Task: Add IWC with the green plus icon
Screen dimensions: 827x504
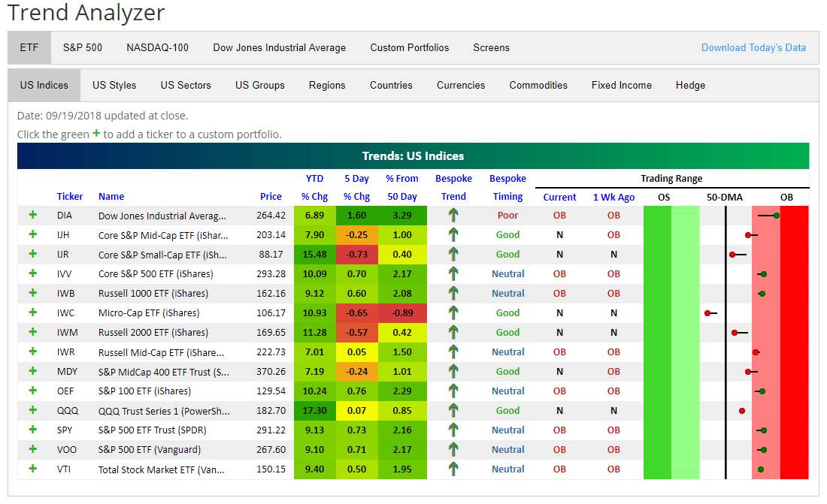Action: pyautogui.click(x=32, y=312)
